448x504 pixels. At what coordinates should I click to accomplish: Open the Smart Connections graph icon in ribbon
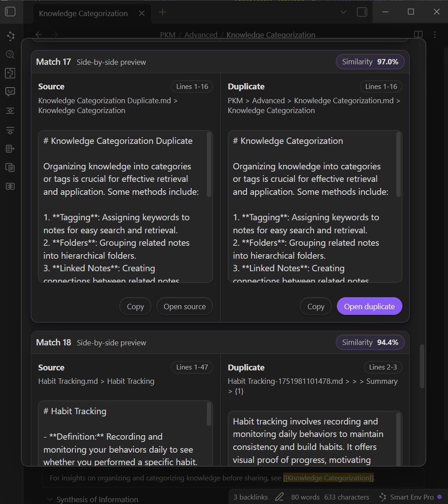10,36
